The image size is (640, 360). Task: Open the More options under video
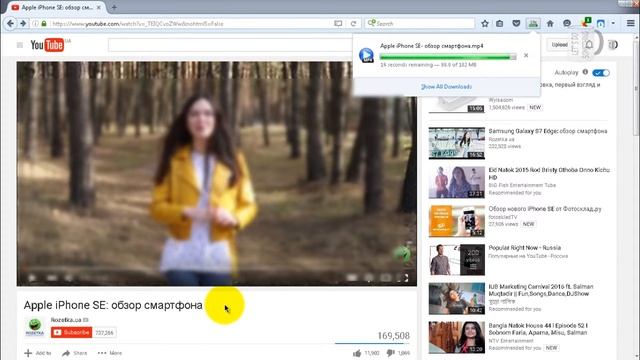click(110, 353)
